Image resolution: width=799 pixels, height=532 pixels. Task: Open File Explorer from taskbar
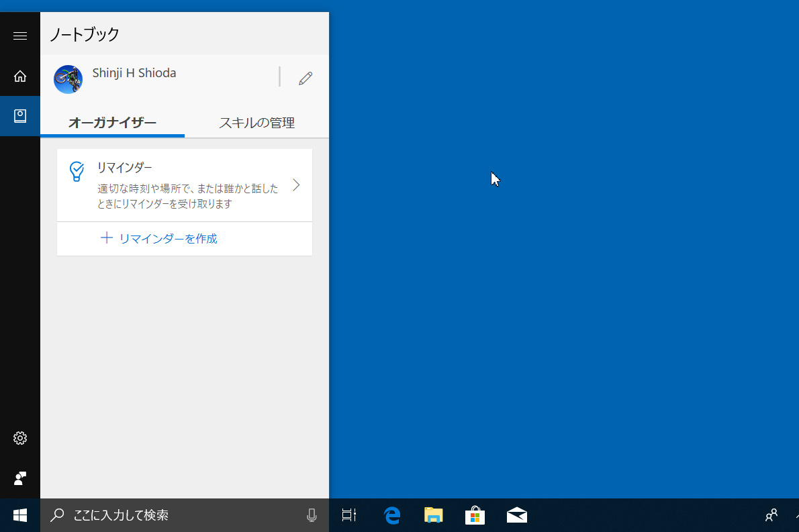(433, 515)
